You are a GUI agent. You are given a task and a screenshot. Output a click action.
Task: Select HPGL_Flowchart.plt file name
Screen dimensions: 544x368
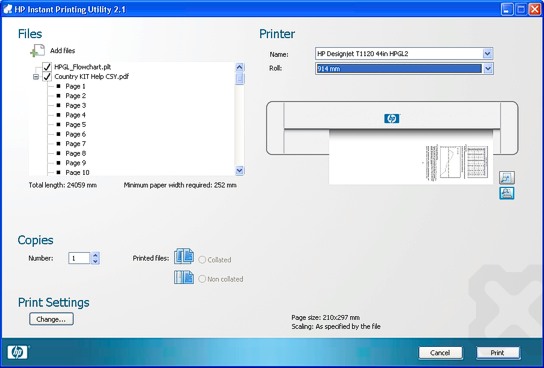83,67
